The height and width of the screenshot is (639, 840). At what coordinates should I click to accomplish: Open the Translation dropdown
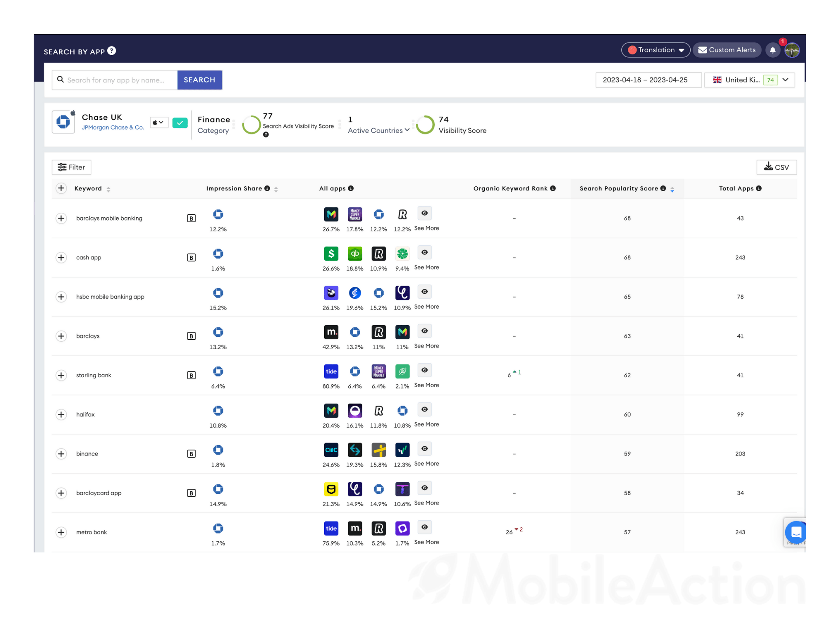pyautogui.click(x=656, y=50)
